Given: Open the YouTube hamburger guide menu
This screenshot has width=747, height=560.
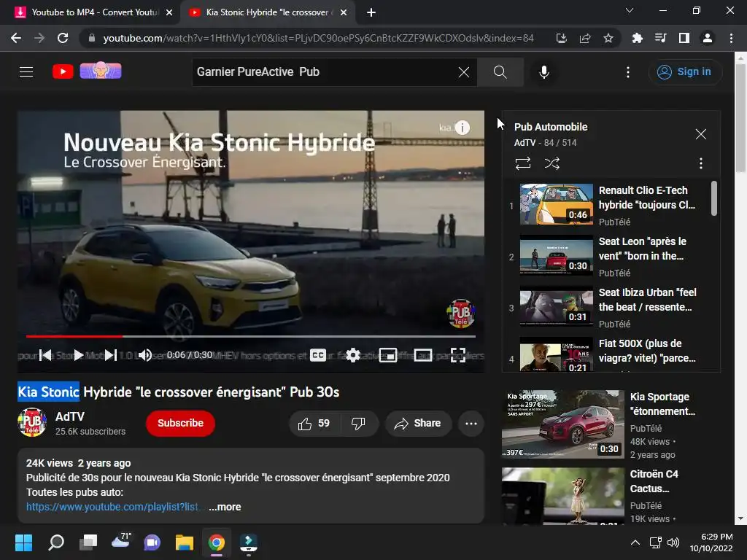Looking at the screenshot, I should (26, 72).
